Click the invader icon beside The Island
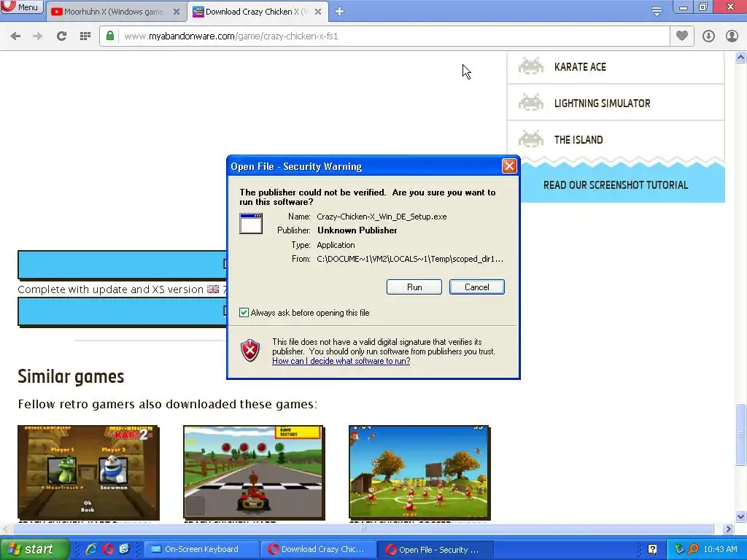Image resolution: width=747 pixels, height=560 pixels. 531,139
